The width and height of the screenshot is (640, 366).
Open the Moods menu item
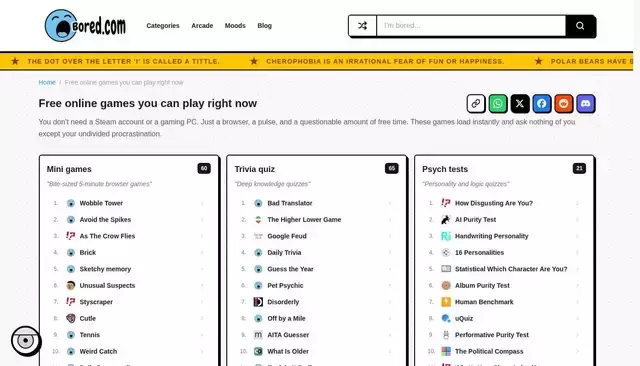[x=235, y=25]
